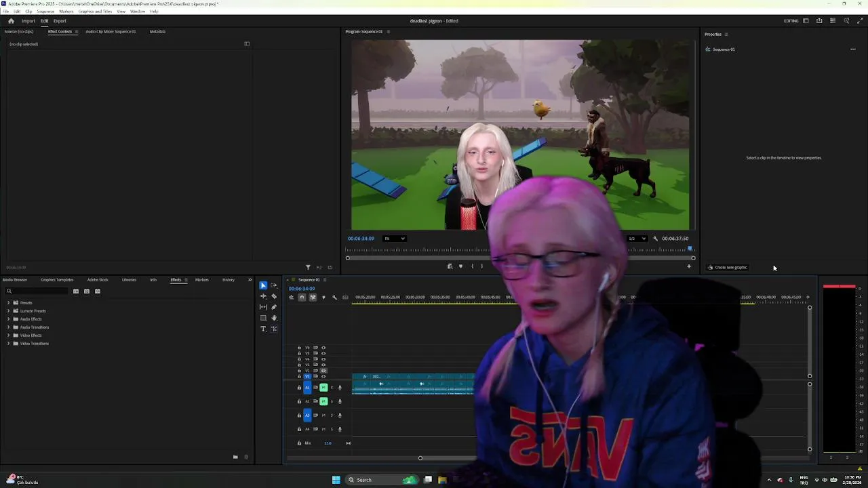Image resolution: width=868 pixels, height=488 pixels.
Task: Switch to Audio Clip Mixer tab
Action: pos(111,32)
